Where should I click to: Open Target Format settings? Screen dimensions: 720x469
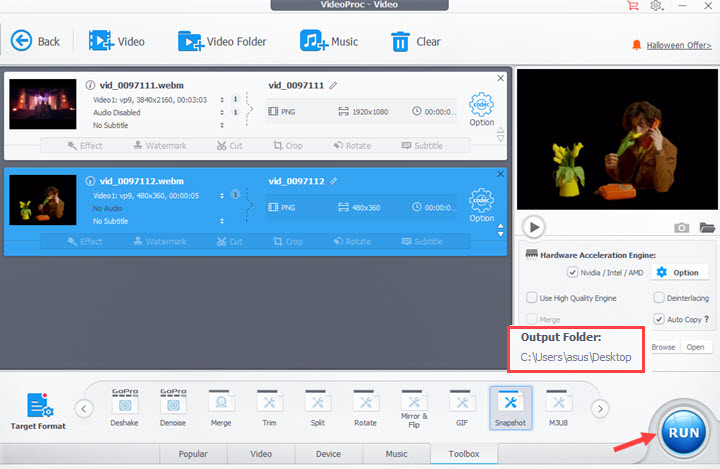[x=38, y=411]
